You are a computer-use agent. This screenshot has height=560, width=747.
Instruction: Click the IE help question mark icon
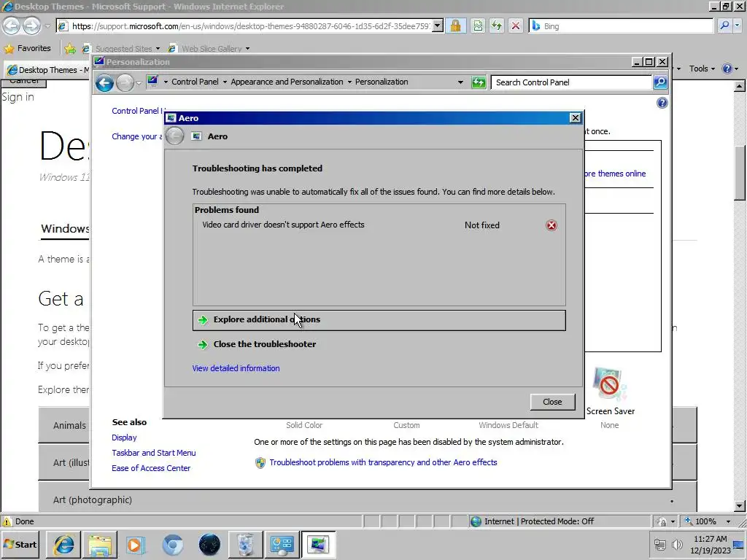click(727, 69)
